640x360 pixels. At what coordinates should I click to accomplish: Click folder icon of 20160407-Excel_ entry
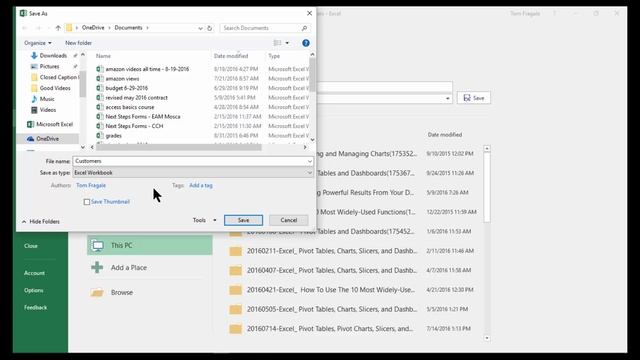tap(235, 270)
